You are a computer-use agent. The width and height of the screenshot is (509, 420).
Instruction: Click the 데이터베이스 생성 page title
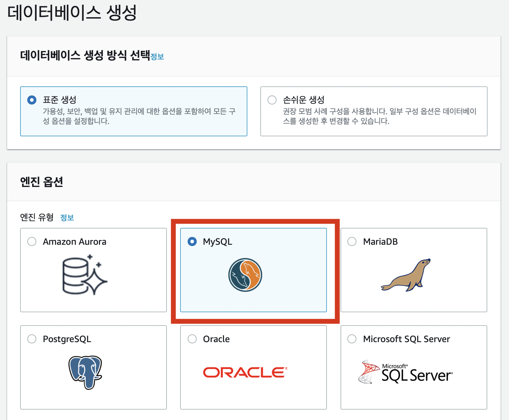coord(72,13)
